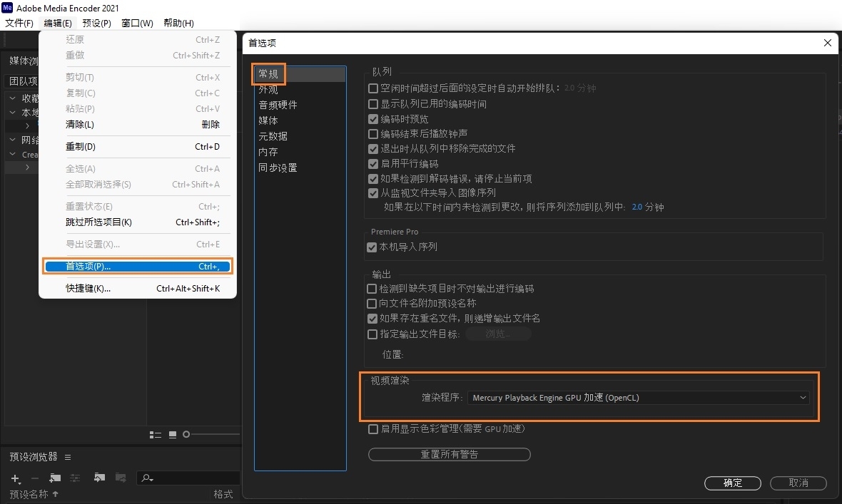Click the 浏览 browse button
Screen dimensions: 842x504
[498, 334]
